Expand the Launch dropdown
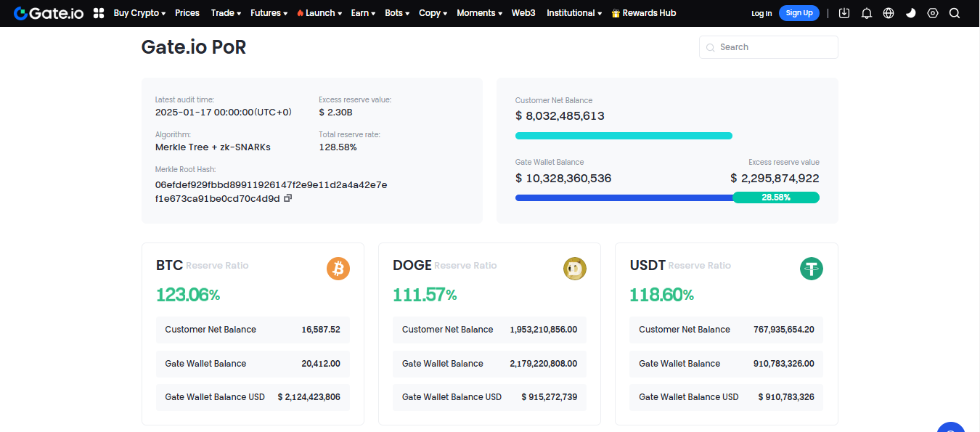 pyautogui.click(x=319, y=13)
